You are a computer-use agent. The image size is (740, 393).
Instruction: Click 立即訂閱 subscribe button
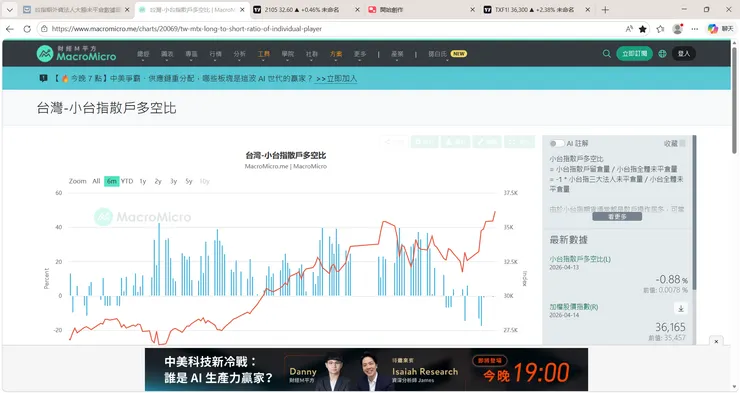pyautogui.click(x=634, y=54)
